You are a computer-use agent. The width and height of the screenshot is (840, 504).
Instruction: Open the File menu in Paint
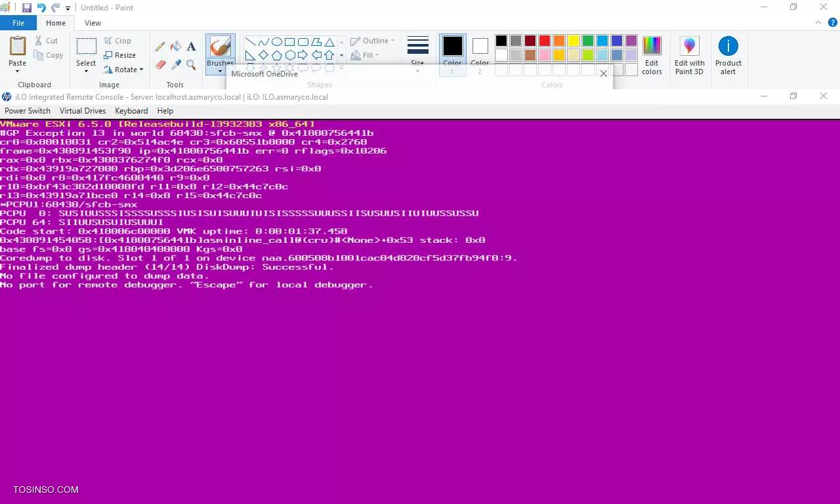click(x=18, y=23)
